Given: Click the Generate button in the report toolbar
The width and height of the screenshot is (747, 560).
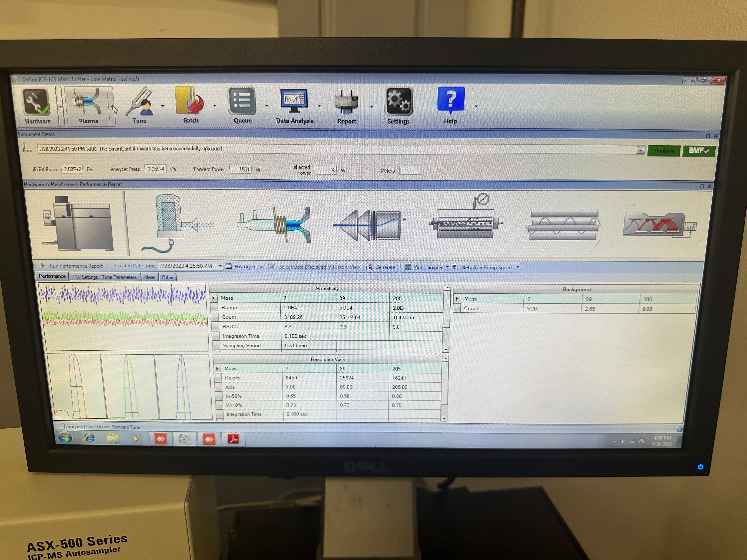Looking at the screenshot, I should point(381,267).
